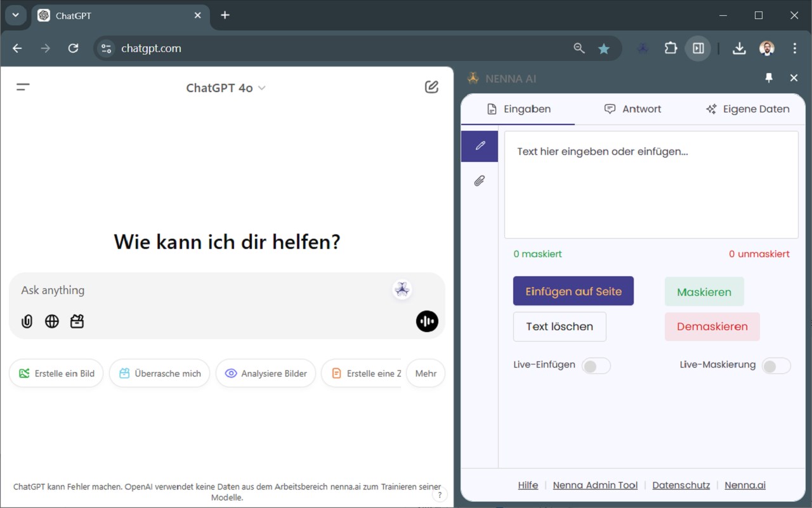Enable the Live-Einfügen toggle
This screenshot has height=508, width=812.
click(596, 366)
